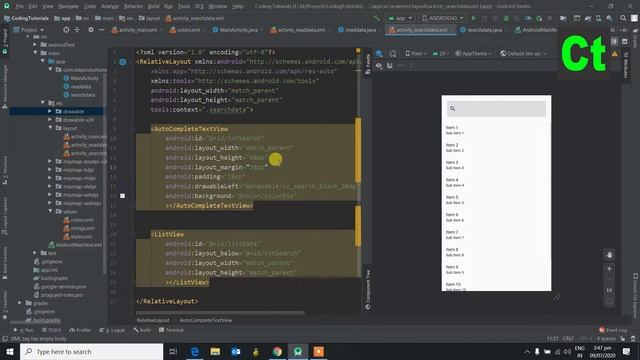Open Search Everywhere magnifier in main toolbar
The width and height of the screenshot is (640, 360).
pyautogui.click(x=623, y=18)
